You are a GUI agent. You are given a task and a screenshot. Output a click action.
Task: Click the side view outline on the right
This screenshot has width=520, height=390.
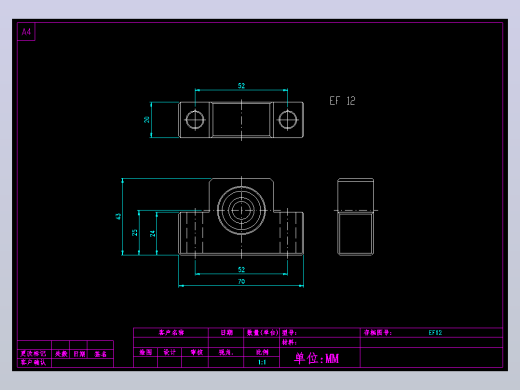(355, 217)
